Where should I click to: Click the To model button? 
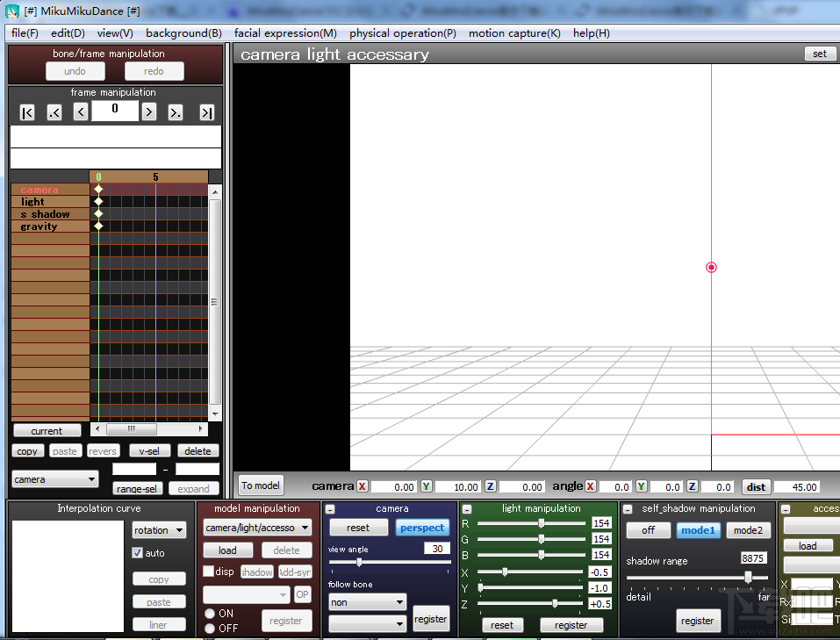(x=261, y=485)
